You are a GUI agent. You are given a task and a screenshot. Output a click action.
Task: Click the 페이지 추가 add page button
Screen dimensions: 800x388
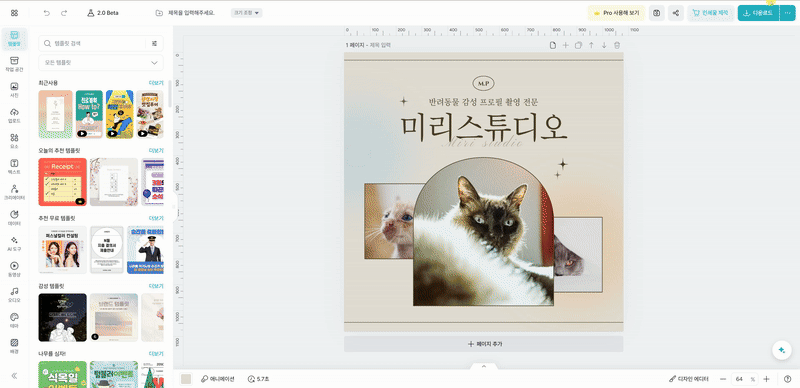483,344
